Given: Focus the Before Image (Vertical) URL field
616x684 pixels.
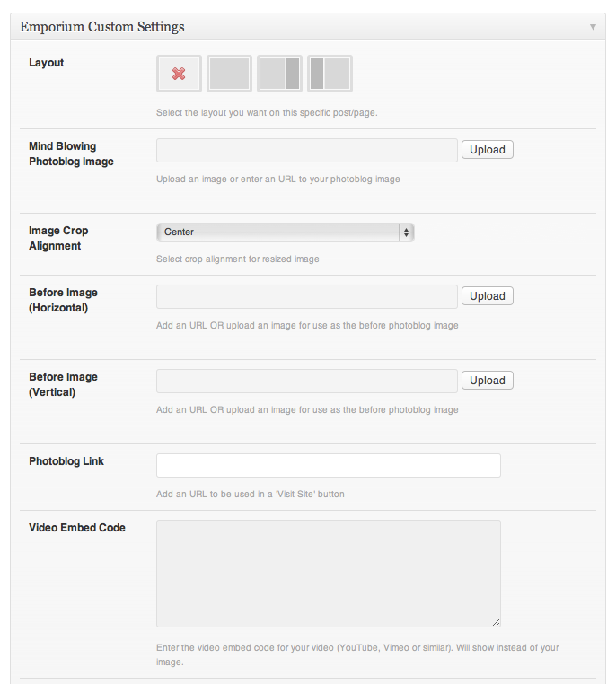Looking at the screenshot, I should pos(306,381).
